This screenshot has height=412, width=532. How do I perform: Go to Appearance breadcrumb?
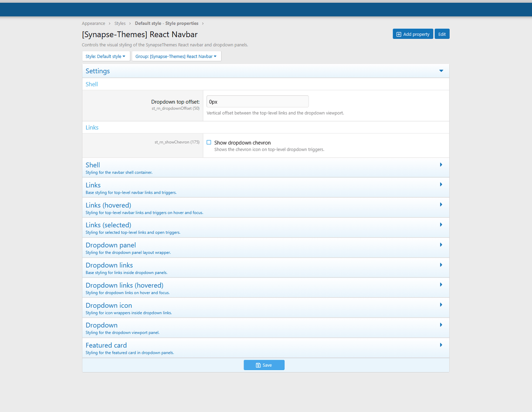click(x=93, y=24)
